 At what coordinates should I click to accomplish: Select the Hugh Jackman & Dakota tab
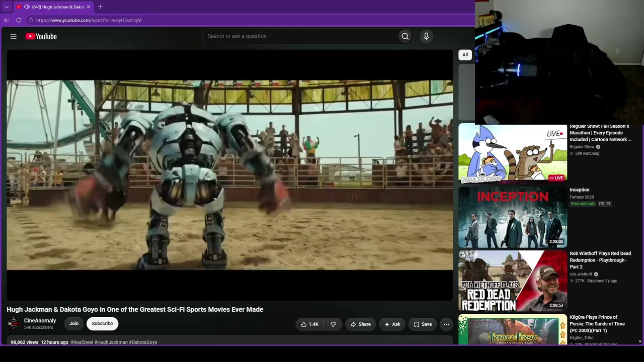tap(53, 7)
